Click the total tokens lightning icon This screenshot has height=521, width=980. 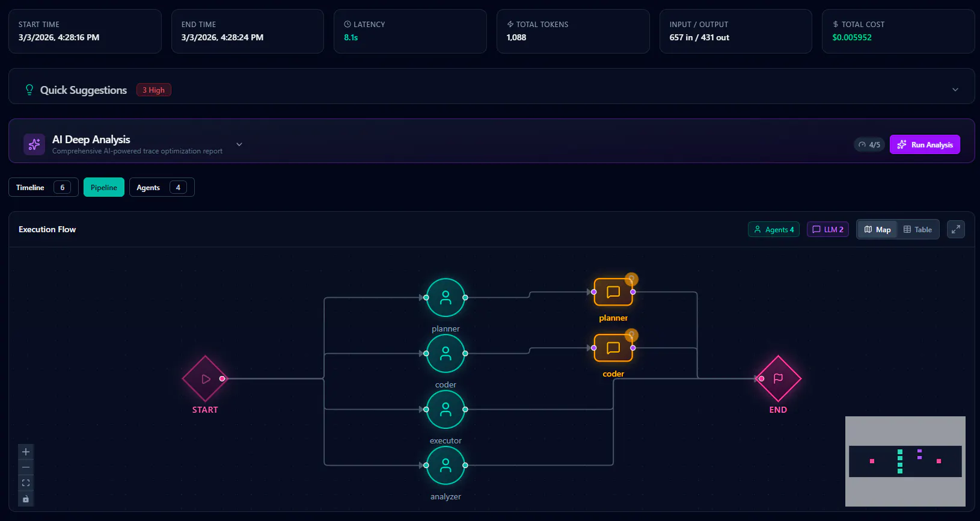tap(510, 24)
